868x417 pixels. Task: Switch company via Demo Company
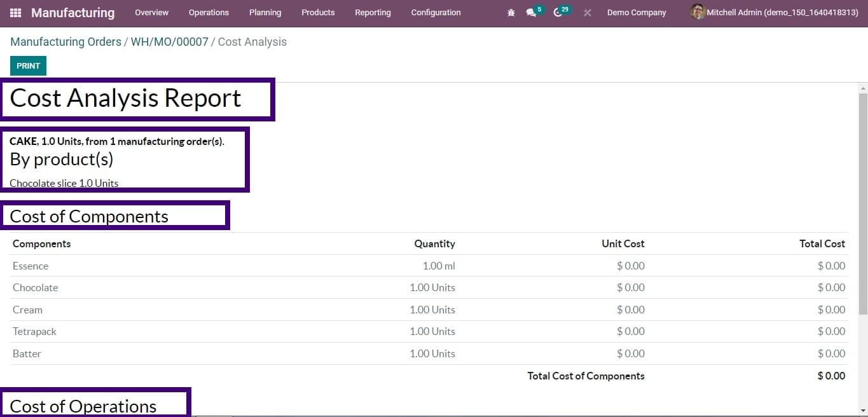[637, 13]
